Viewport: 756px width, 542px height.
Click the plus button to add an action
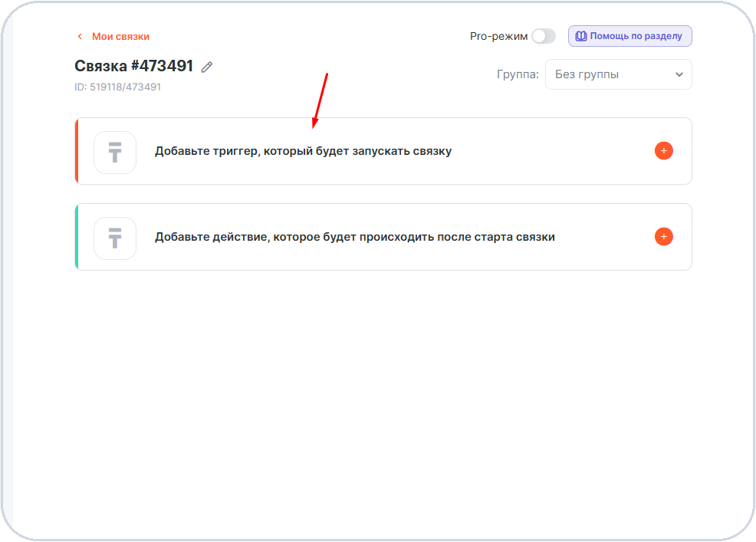point(663,237)
